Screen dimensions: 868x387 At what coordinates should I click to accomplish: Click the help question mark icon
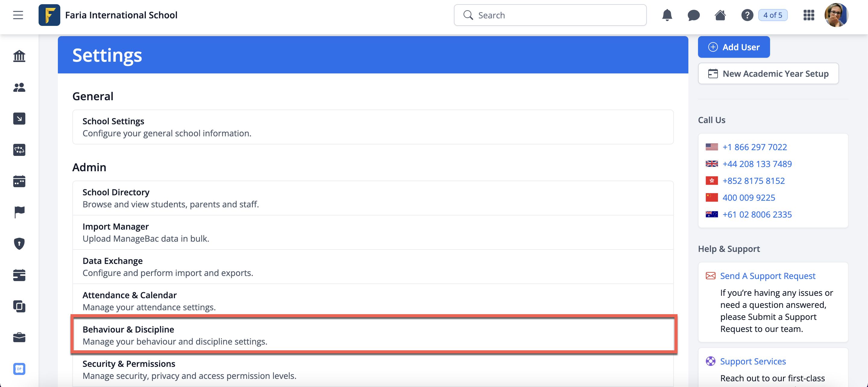pyautogui.click(x=747, y=15)
